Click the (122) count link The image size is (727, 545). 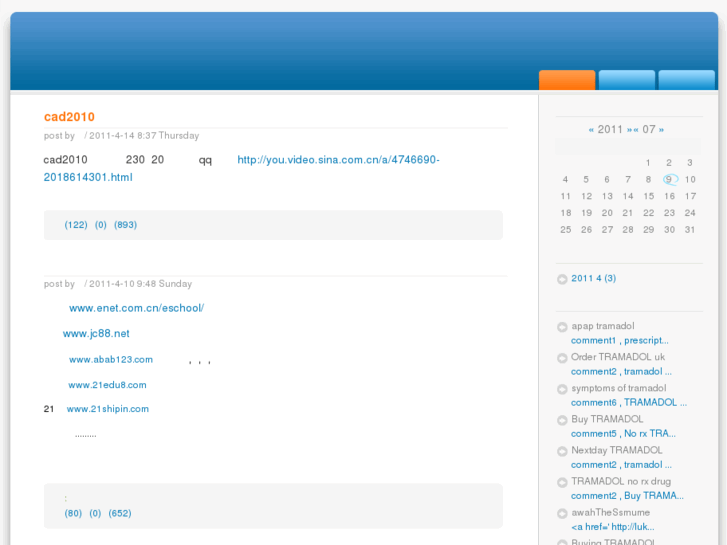(x=76, y=225)
